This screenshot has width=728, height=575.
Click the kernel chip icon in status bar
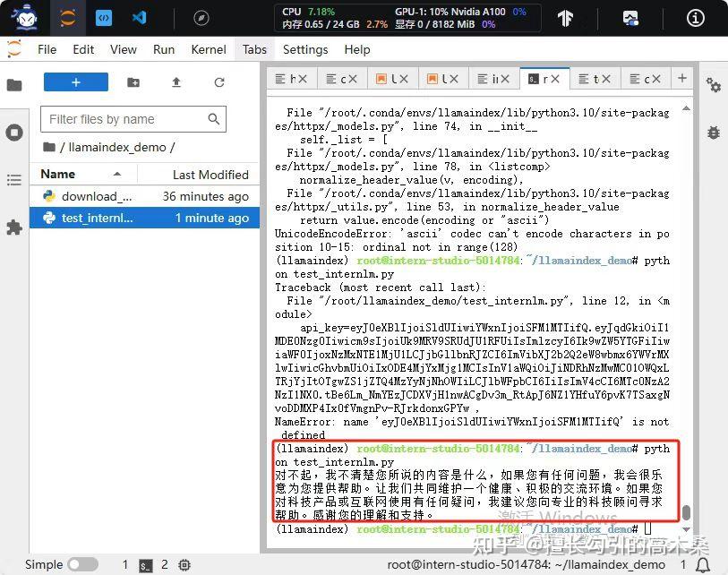[184, 565]
